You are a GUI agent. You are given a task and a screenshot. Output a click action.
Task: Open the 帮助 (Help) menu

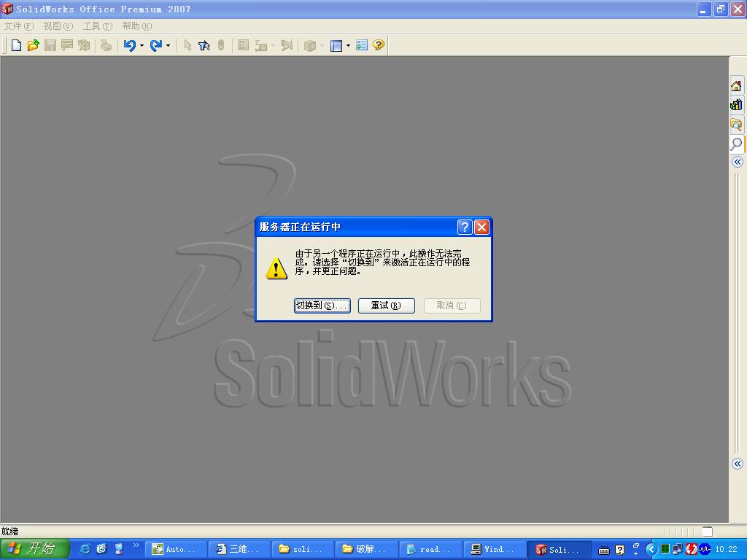tap(136, 26)
